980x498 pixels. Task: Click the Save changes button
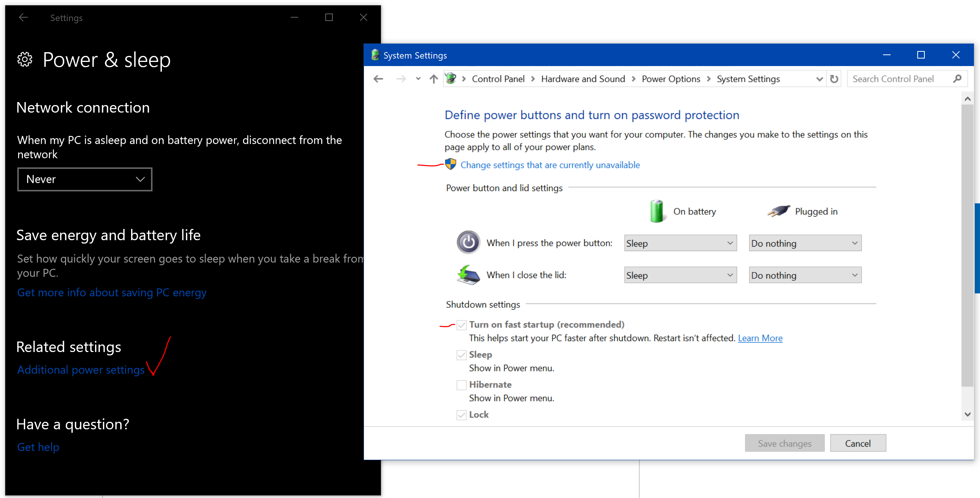pyautogui.click(x=784, y=443)
